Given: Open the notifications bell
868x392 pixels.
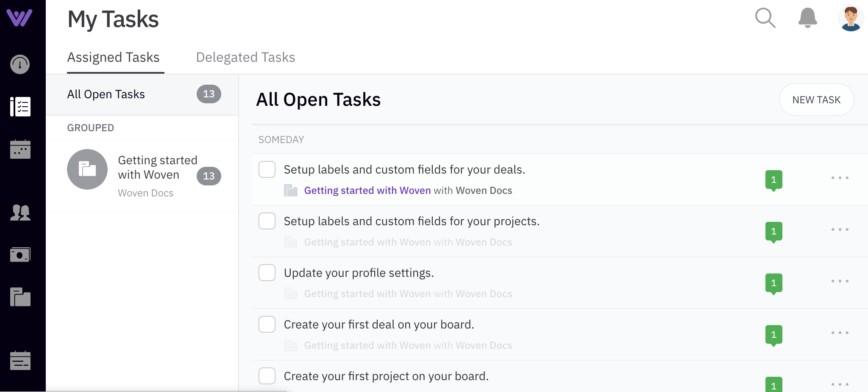Looking at the screenshot, I should coord(807,18).
